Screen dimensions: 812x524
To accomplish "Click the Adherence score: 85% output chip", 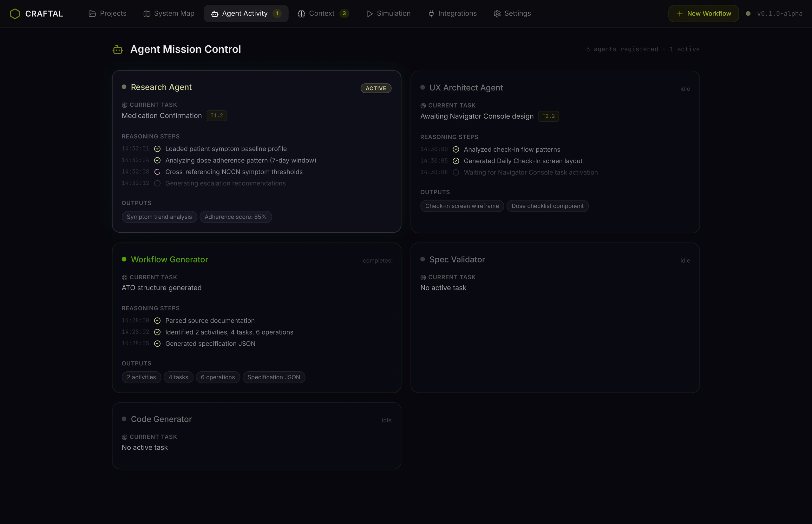I will 236,217.
